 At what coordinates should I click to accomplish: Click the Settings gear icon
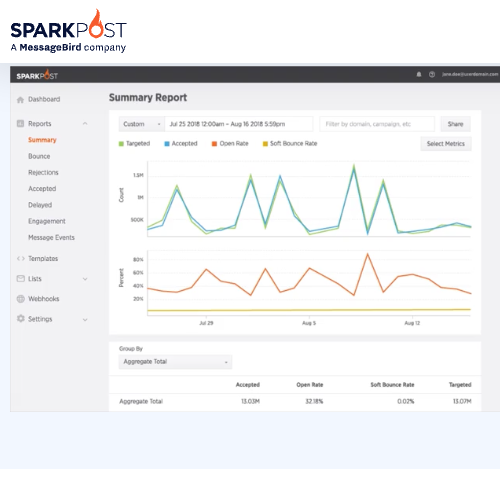coord(21,319)
